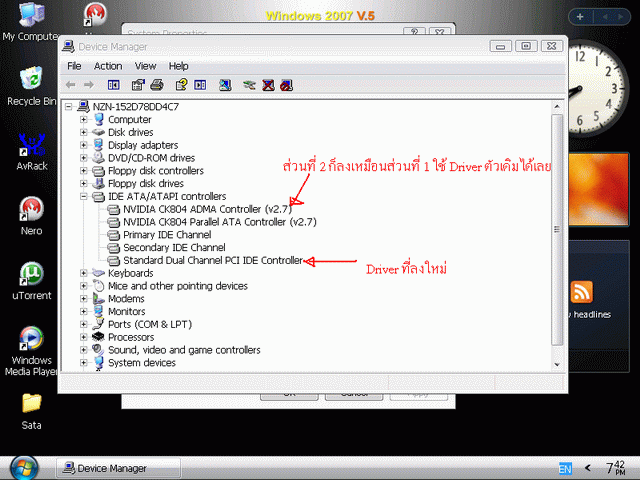Collapse the IDE ATA/ATAPI controllers node

click(84, 196)
